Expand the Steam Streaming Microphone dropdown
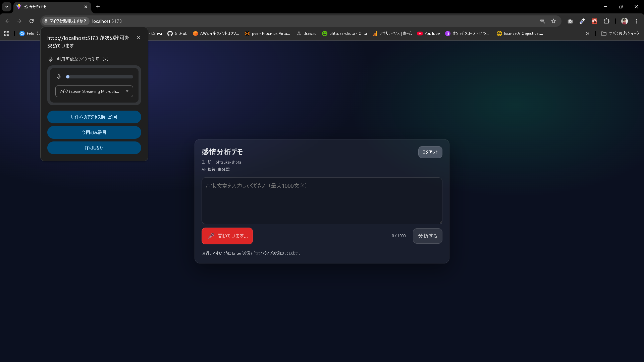This screenshot has width=644, height=362. 94,92
